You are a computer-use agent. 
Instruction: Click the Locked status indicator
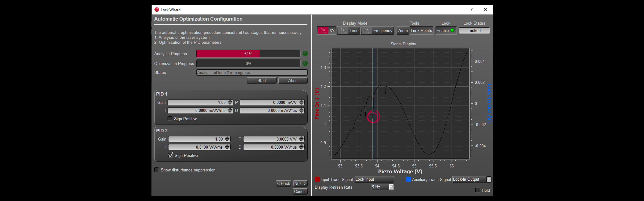(474, 31)
